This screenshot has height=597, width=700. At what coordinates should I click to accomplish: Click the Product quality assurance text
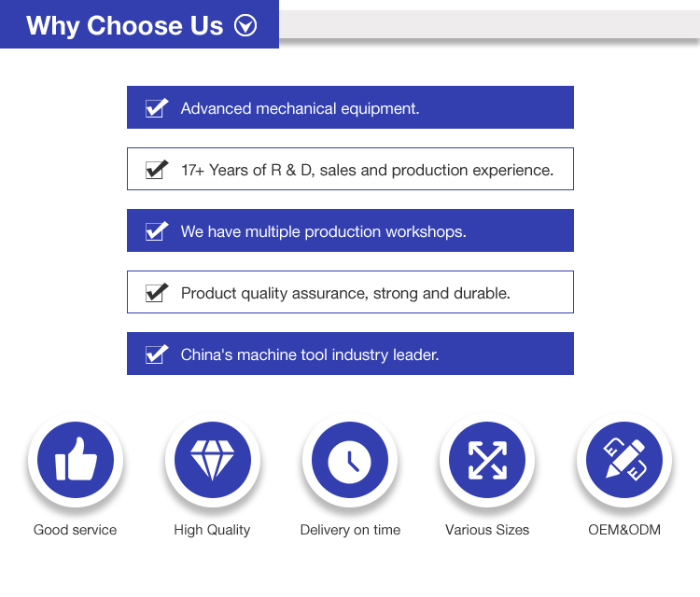click(345, 293)
